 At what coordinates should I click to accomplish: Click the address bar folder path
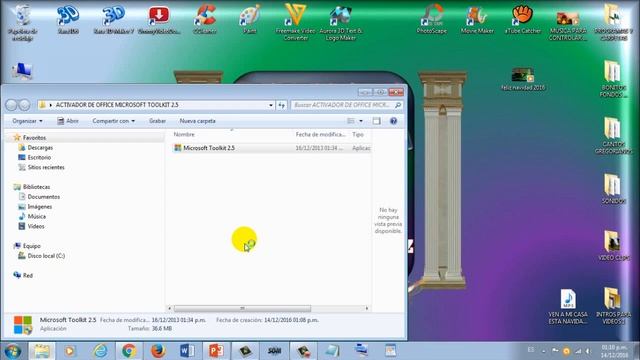pos(117,105)
